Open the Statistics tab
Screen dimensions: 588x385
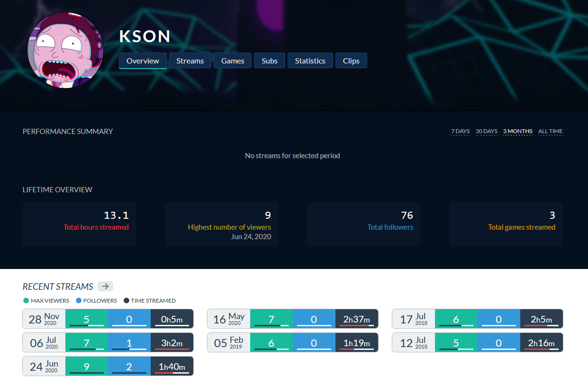coord(310,61)
